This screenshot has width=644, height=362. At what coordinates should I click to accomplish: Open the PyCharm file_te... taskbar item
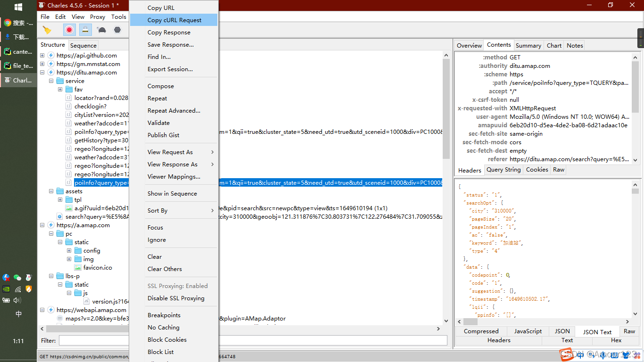click(x=18, y=66)
